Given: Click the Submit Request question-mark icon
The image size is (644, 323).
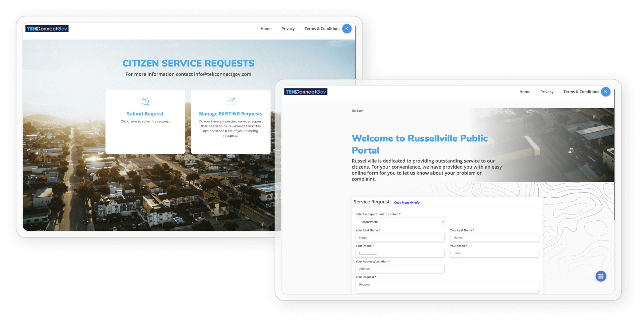Looking at the screenshot, I should coord(145,101).
